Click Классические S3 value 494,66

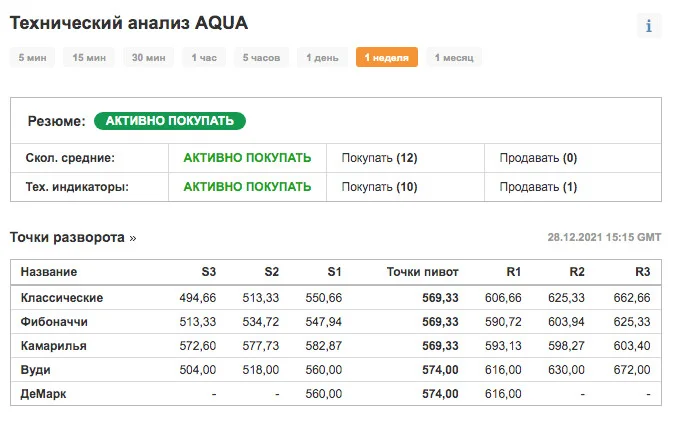pyautogui.click(x=198, y=298)
